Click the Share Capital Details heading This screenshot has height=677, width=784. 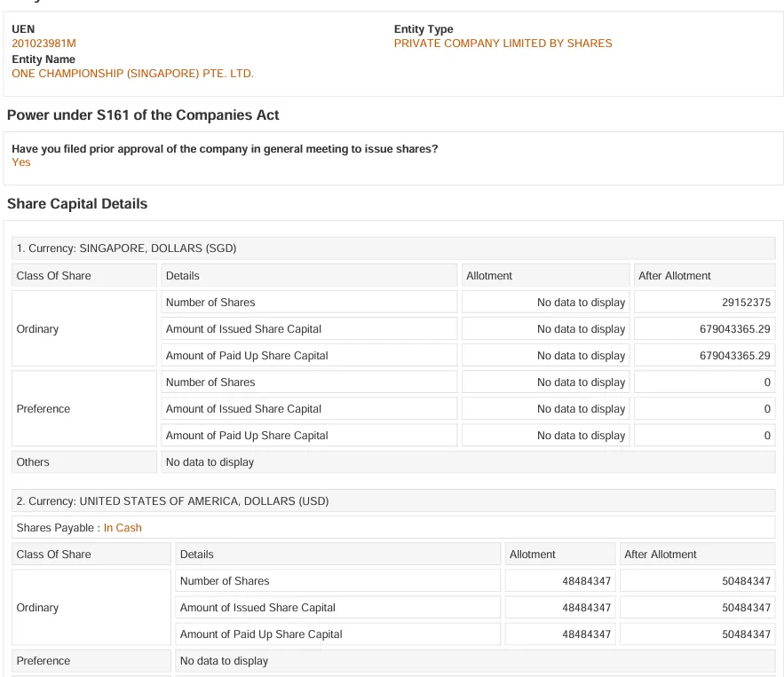77,204
